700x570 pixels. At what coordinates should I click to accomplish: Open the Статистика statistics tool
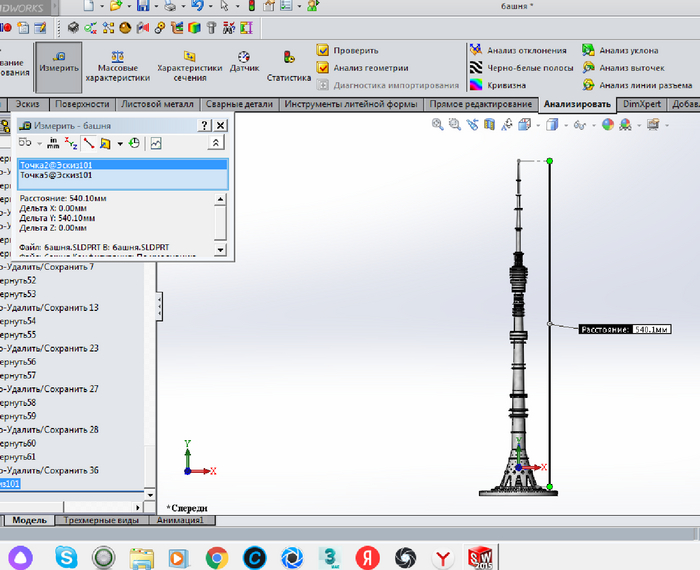point(288,65)
